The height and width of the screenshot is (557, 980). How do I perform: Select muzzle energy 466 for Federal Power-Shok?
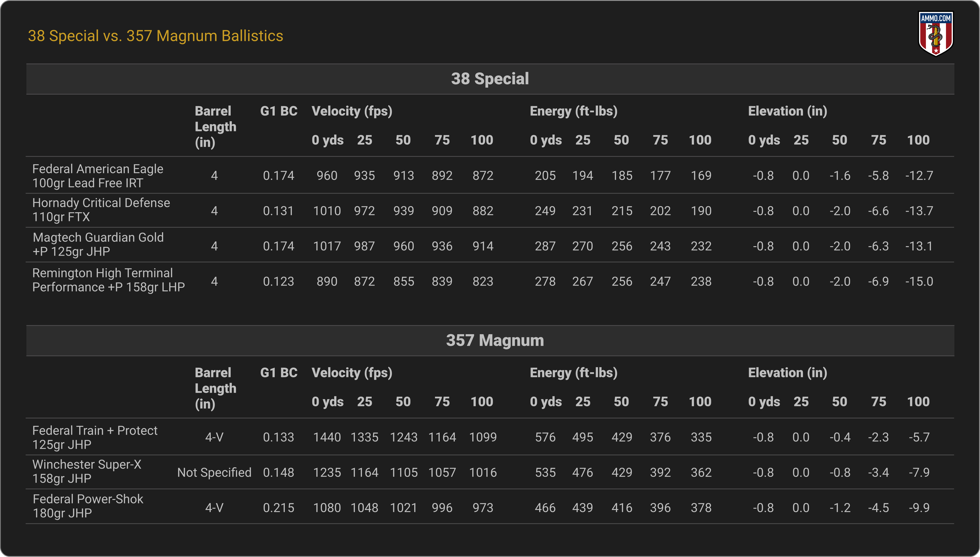coord(545,508)
